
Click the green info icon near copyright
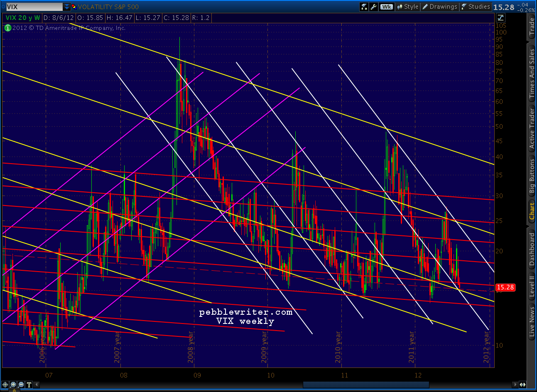click(x=7, y=28)
